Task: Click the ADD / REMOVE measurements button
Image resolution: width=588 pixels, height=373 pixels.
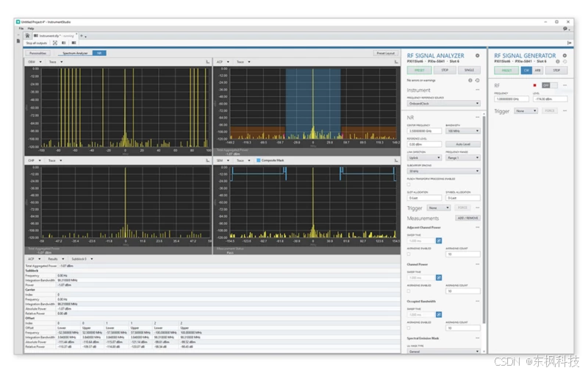Action: click(467, 218)
